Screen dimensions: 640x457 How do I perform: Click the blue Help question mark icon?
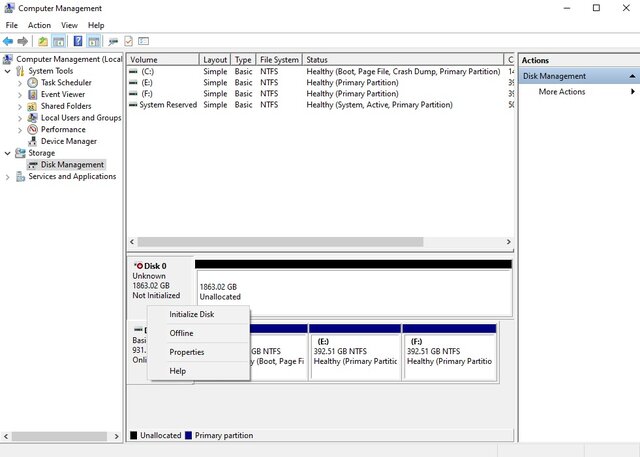(78, 41)
